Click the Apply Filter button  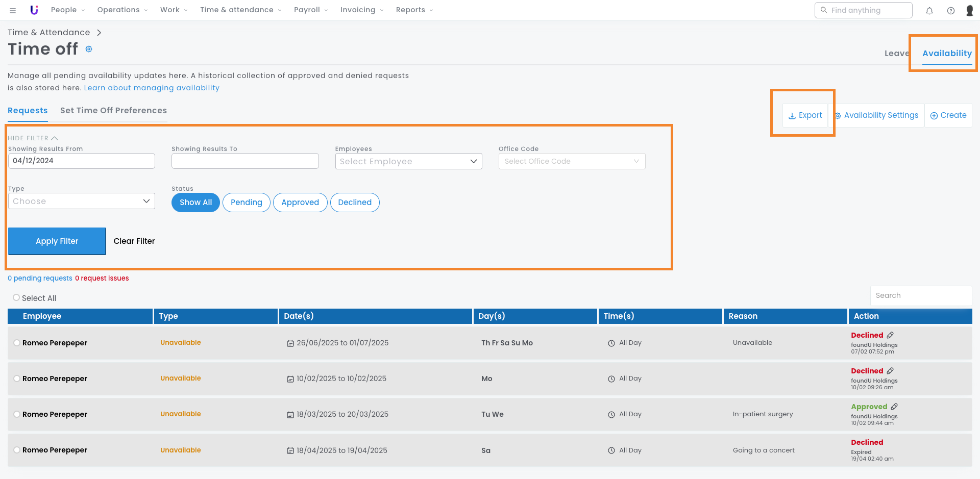point(57,241)
